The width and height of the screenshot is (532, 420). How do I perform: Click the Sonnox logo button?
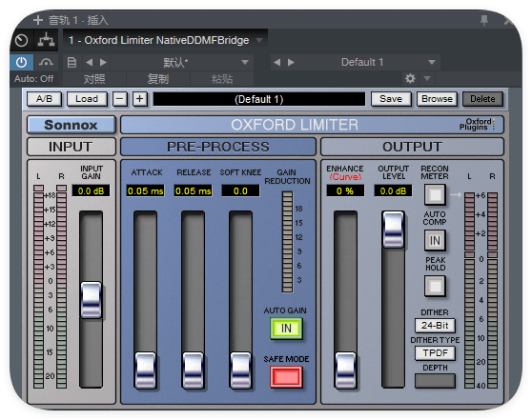(x=72, y=125)
